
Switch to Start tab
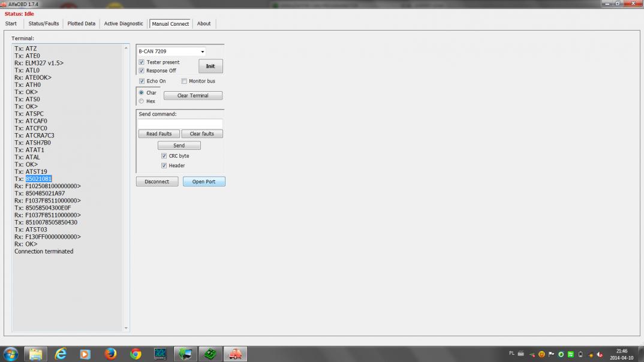tap(11, 23)
